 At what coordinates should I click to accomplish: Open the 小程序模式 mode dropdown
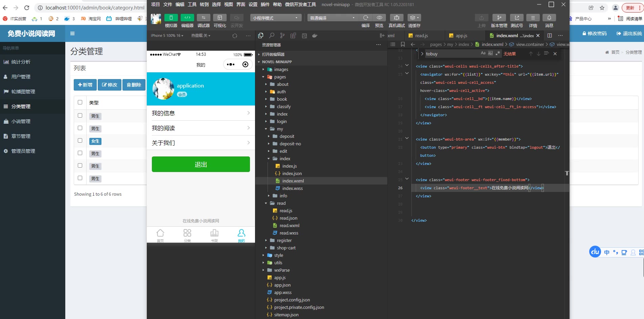point(275,18)
